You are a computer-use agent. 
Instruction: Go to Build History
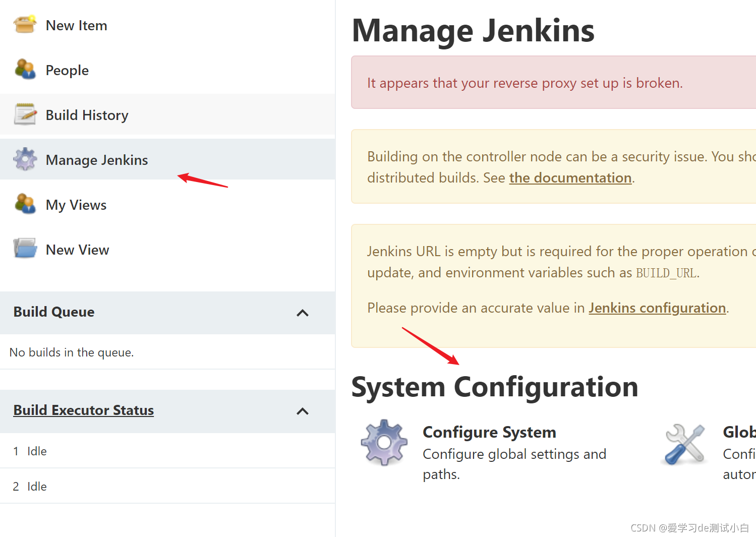87,115
